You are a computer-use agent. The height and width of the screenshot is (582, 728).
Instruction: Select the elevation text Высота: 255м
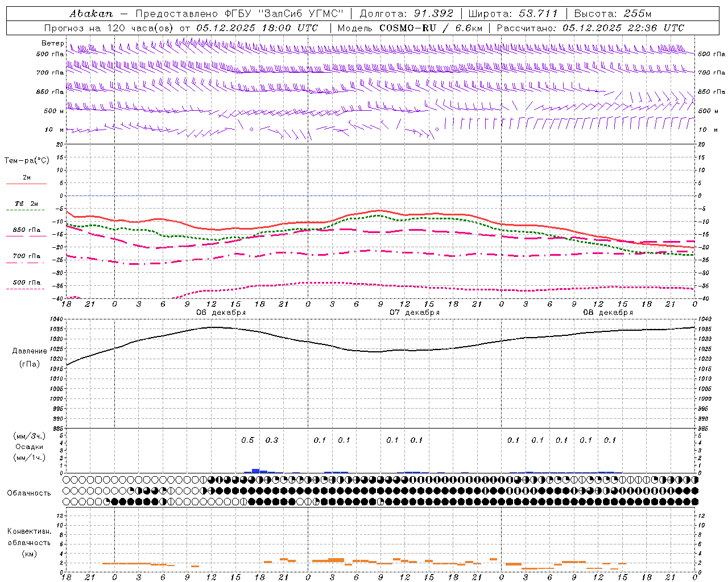pos(613,13)
